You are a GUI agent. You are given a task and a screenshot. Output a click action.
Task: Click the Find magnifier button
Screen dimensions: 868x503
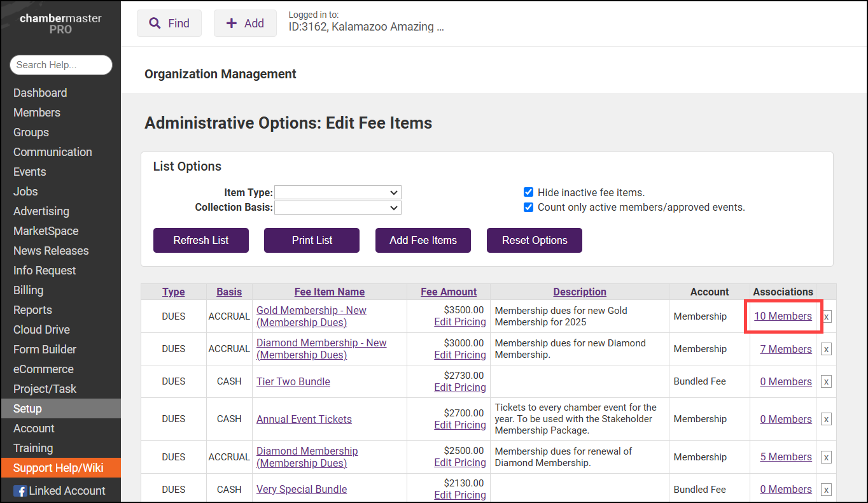point(169,24)
